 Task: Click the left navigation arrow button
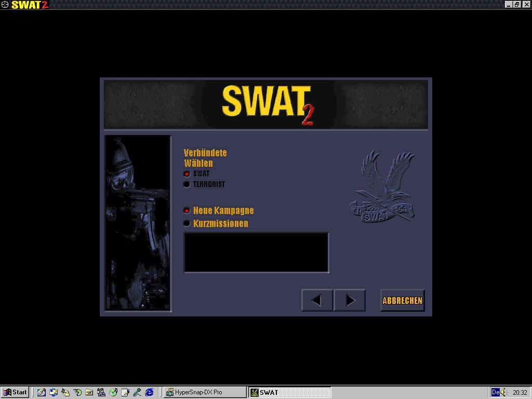pos(317,300)
